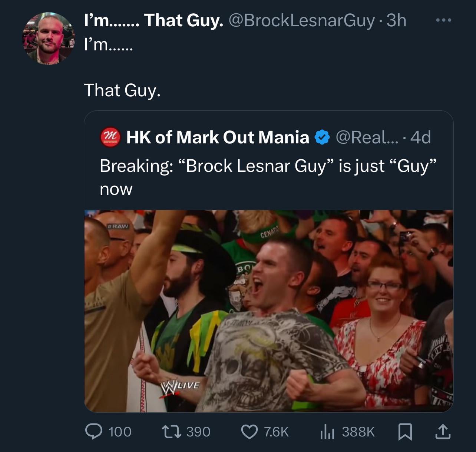Open the HK of Mark Out Mania name
Viewport: 476px width, 452px height.
pyautogui.click(x=217, y=137)
